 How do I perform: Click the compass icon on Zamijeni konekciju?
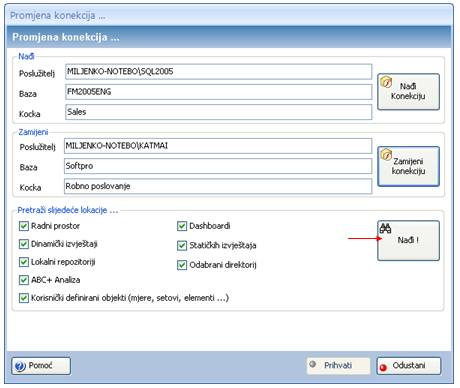(386, 155)
